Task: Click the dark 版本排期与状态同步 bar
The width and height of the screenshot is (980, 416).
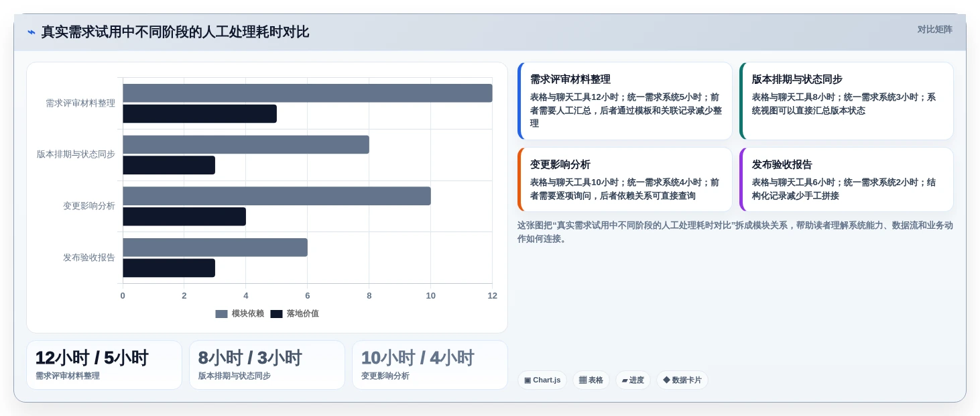Action: coord(169,165)
